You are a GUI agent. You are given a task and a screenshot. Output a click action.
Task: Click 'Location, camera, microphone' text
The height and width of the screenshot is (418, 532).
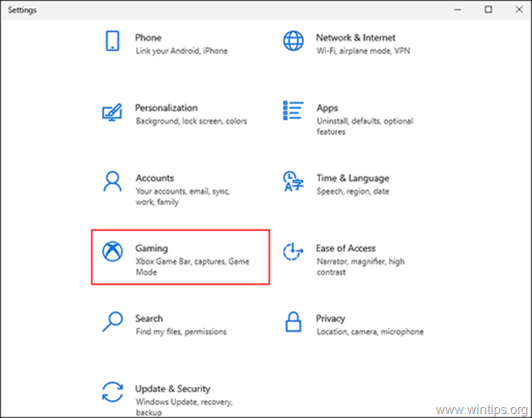tap(370, 332)
